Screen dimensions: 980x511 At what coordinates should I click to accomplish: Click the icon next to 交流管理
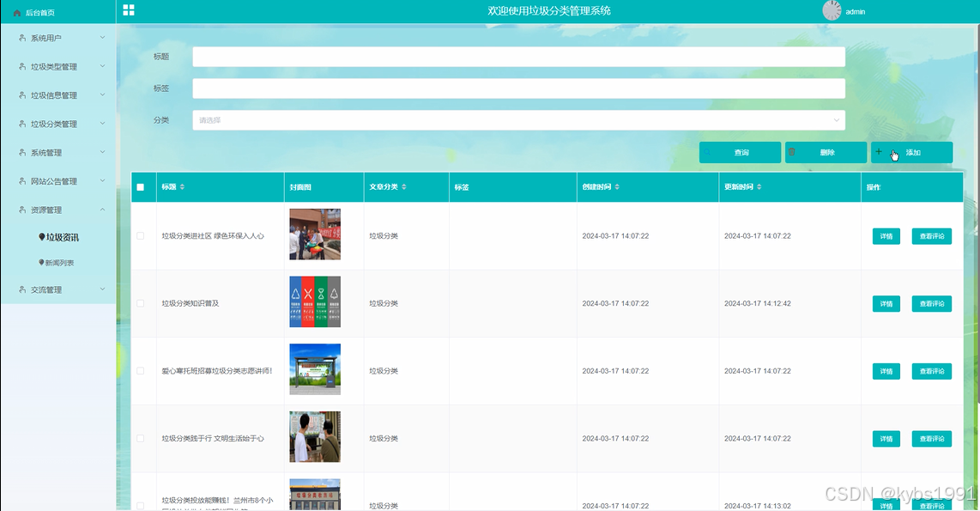pyautogui.click(x=22, y=289)
